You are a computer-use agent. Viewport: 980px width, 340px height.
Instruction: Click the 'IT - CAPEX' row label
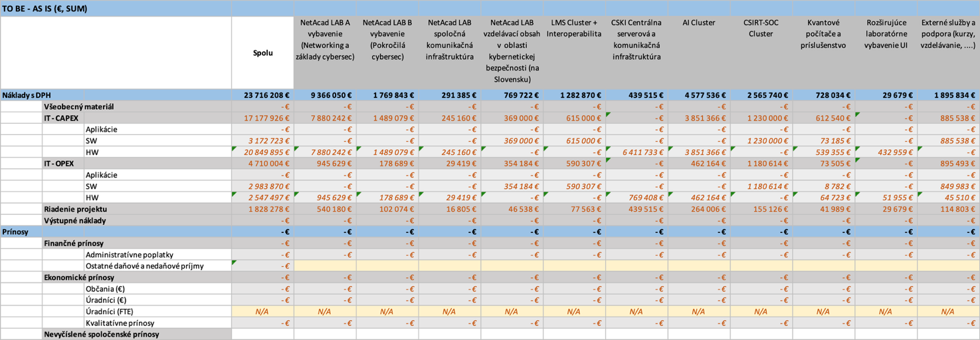[61, 118]
